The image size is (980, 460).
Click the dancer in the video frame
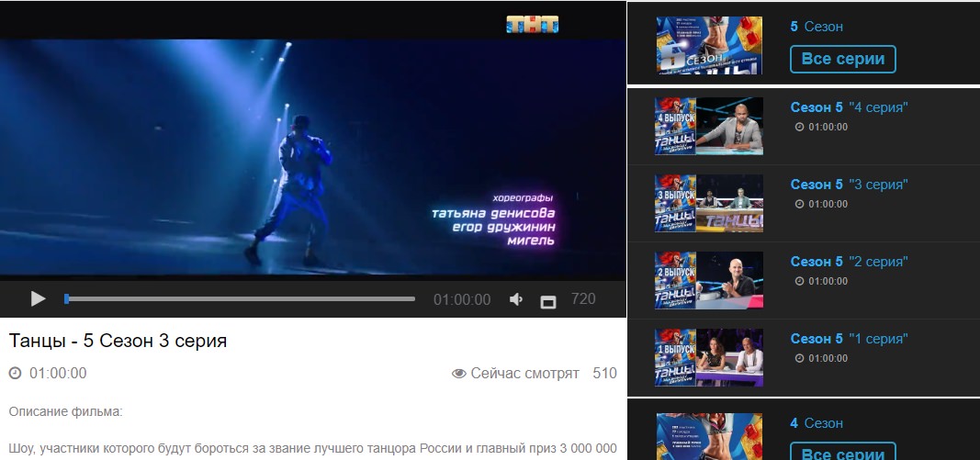tap(291, 189)
